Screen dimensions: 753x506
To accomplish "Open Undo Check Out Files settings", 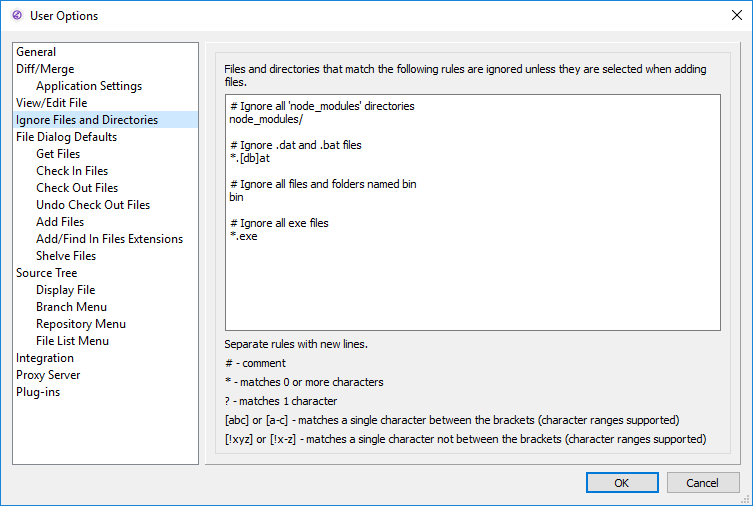I will [x=93, y=205].
